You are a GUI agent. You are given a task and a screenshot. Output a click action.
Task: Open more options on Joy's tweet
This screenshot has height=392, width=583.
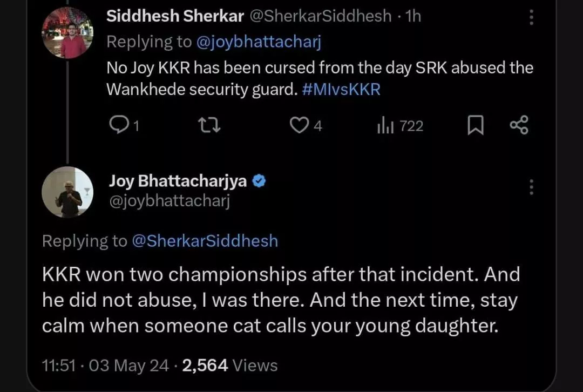(x=532, y=187)
